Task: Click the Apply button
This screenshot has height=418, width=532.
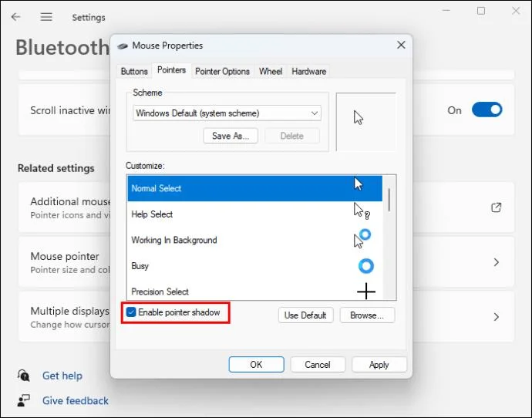Action: coord(379,364)
